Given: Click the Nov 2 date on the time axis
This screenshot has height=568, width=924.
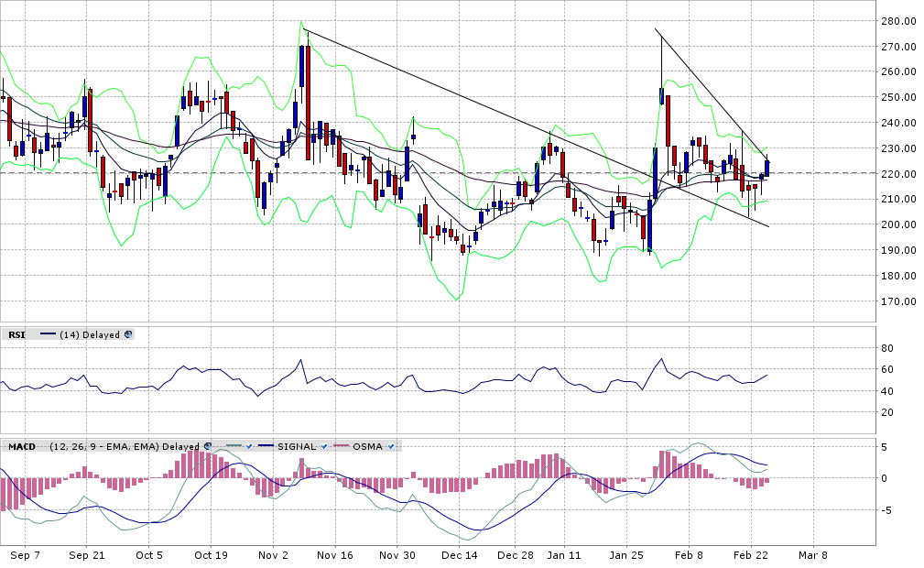Looking at the screenshot, I should click(273, 555).
